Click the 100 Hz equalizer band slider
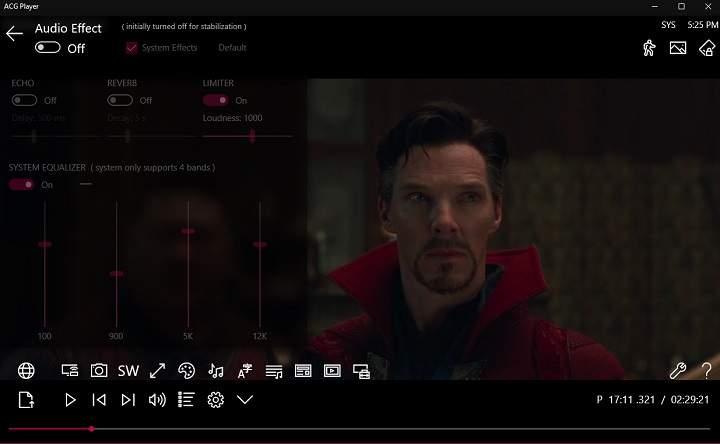720x444 pixels. pos(45,264)
